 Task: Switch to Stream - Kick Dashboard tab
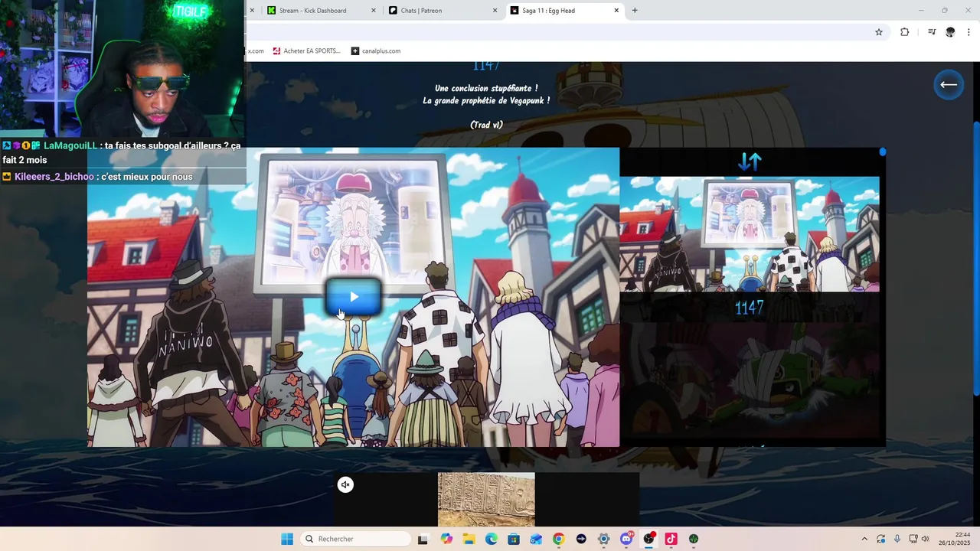[x=312, y=11]
